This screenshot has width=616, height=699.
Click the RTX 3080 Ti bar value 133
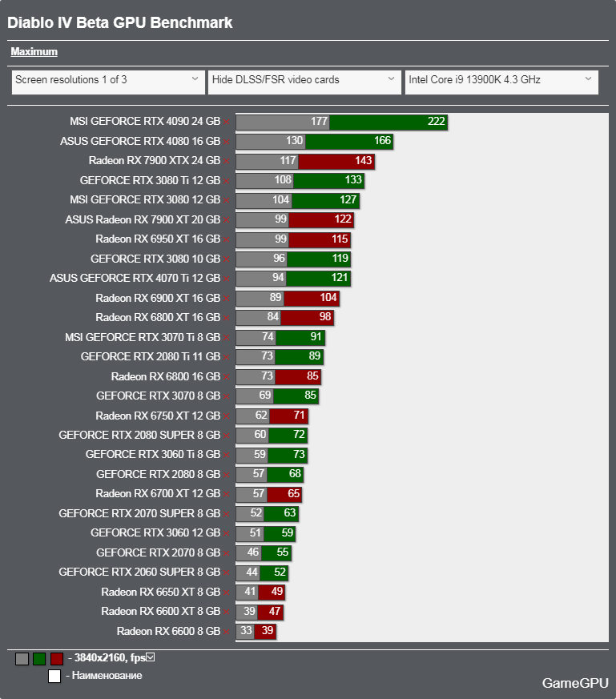(353, 179)
